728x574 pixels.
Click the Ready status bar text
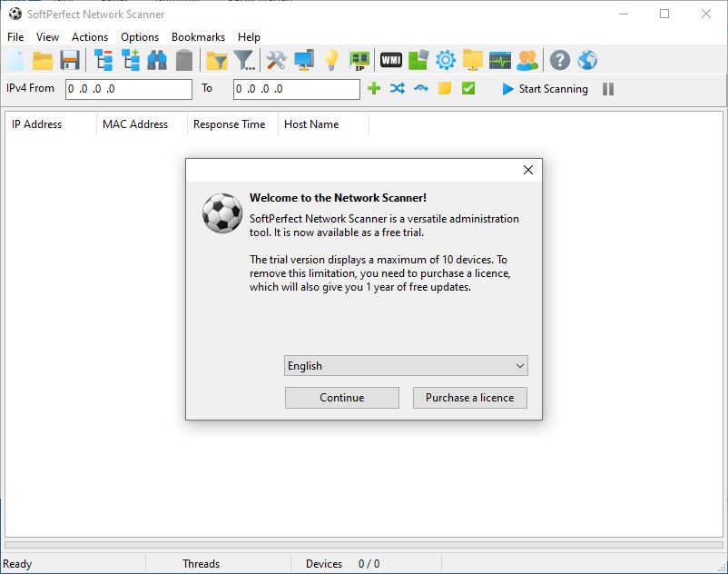coord(17,564)
